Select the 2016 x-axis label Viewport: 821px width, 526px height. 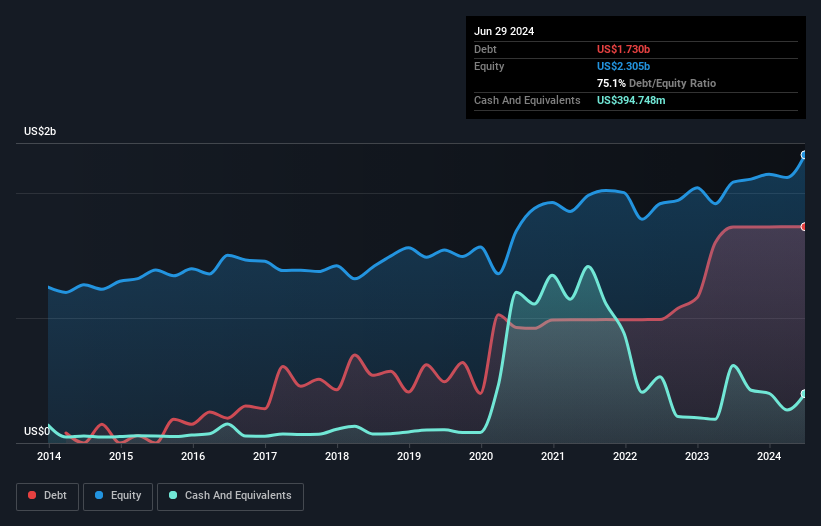point(193,456)
